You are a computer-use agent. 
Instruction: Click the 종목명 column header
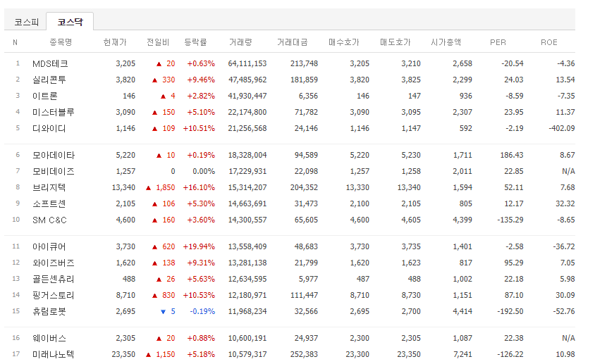click(x=61, y=42)
